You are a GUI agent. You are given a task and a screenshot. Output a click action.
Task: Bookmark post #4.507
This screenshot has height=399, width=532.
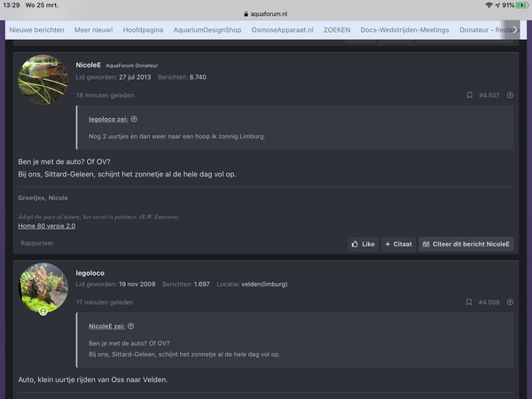pyautogui.click(x=469, y=95)
